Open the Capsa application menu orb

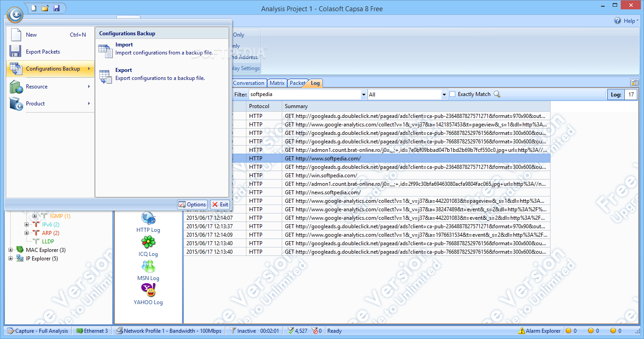pyautogui.click(x=15, y=15)
